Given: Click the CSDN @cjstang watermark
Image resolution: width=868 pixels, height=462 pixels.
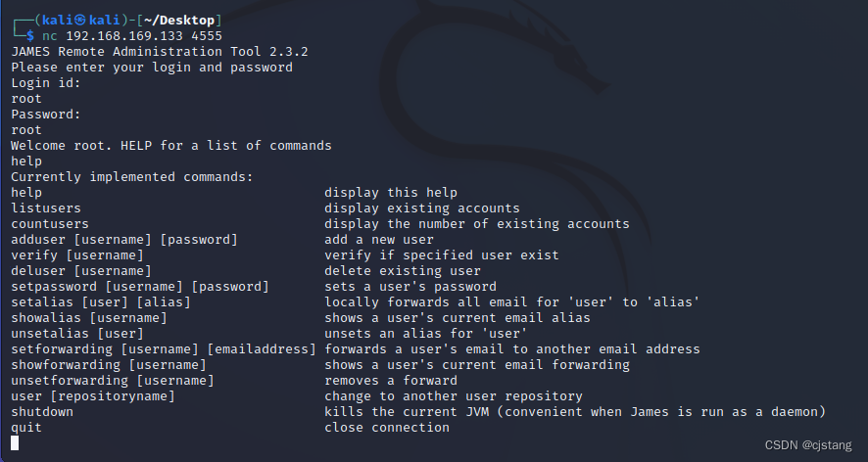Looking at the screenshot, I should [x=808, y=445].
